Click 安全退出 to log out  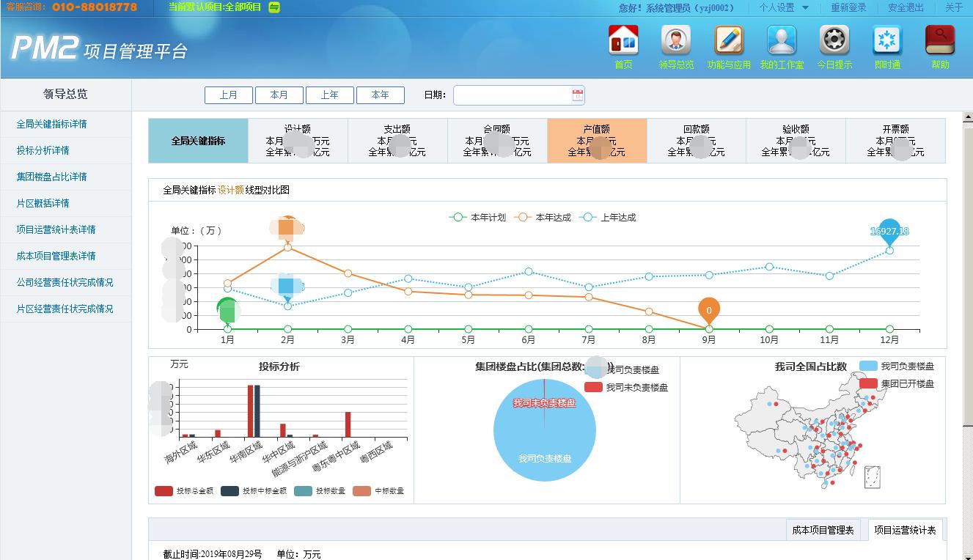tap(906, 7)
